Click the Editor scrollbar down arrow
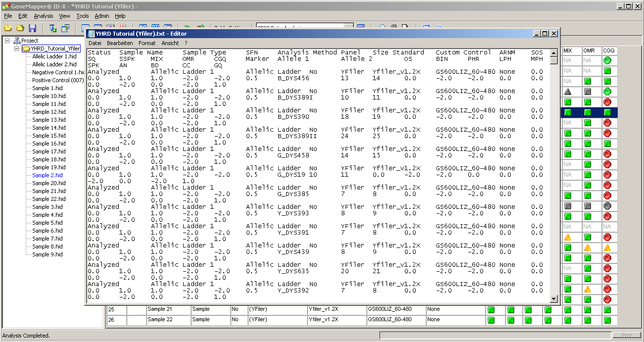This screenshot has height=342, width=644. point(554,298)
